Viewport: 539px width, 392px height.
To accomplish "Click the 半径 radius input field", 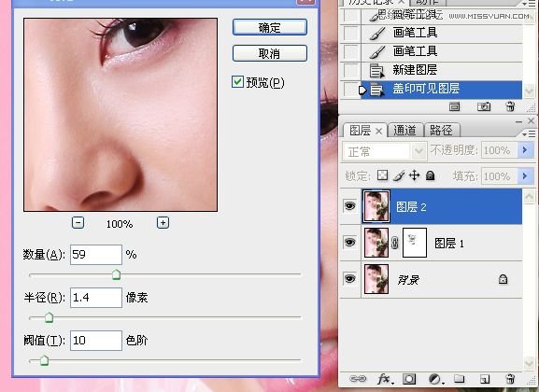I will [96, 298].
